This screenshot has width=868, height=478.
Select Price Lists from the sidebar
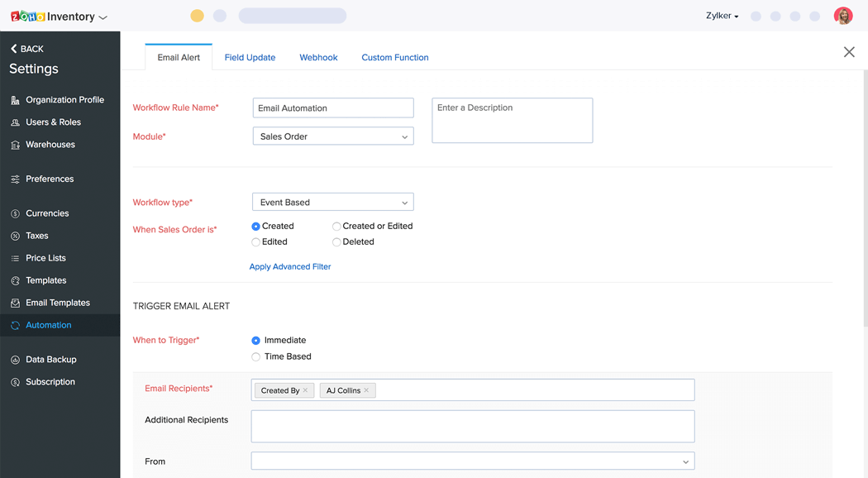pyautogui.click(x=45, y=257)
